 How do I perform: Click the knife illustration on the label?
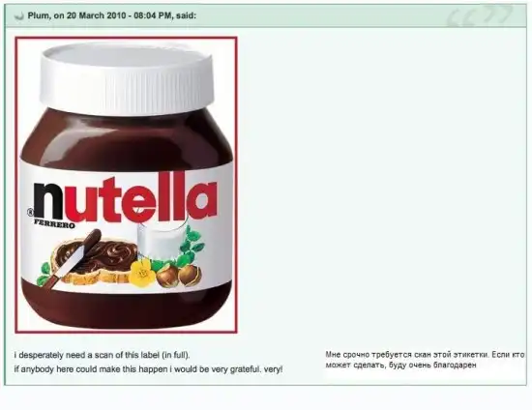73,259
